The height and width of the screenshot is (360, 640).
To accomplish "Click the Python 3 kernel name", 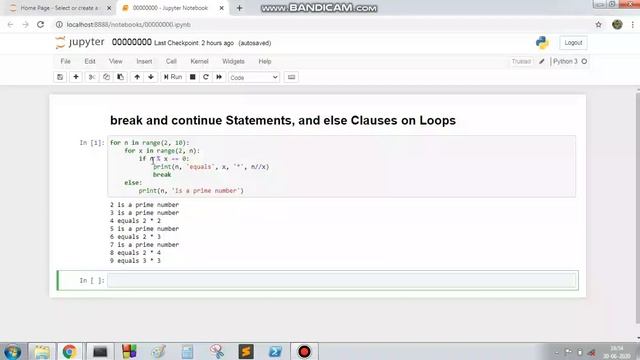I will click(x=565, y=61).
